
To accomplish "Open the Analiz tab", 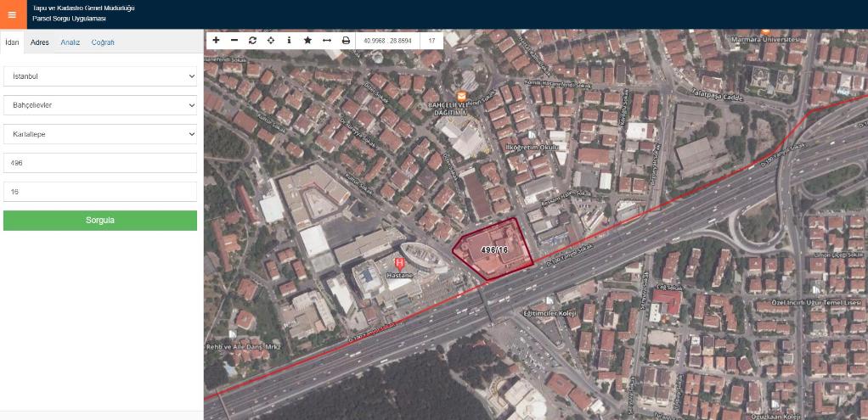I will (70, 42).
